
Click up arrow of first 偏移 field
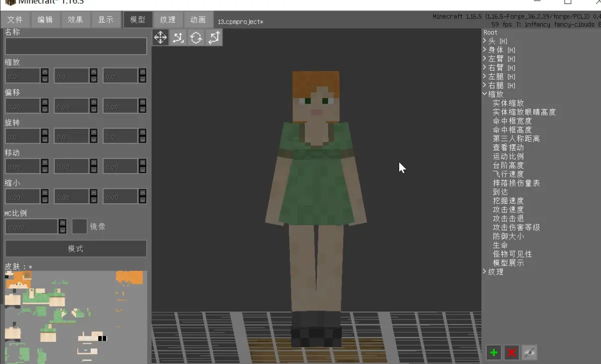click(45, 102)
